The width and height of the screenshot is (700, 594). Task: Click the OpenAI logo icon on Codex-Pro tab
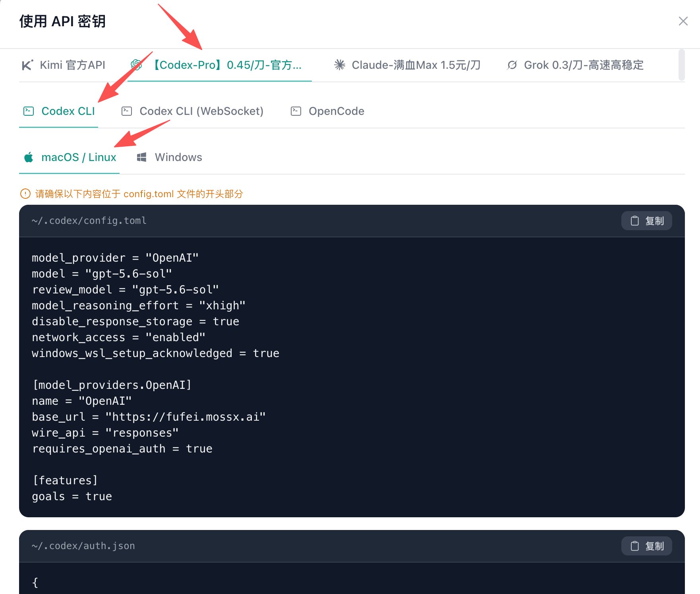coord(136,65)
